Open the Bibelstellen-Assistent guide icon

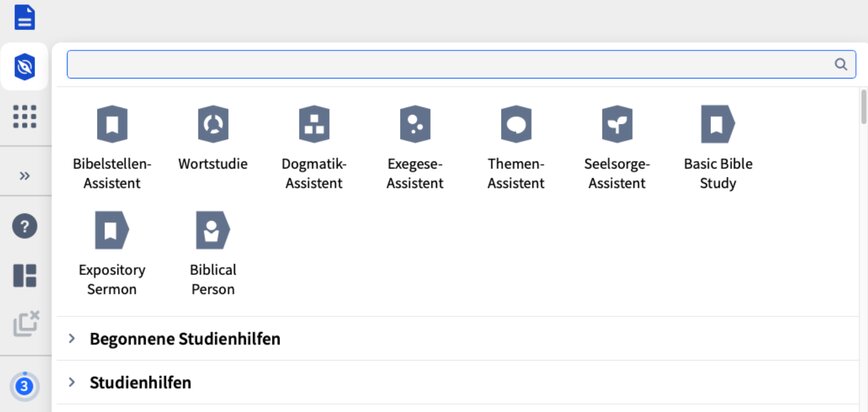[x=112, y=125]
